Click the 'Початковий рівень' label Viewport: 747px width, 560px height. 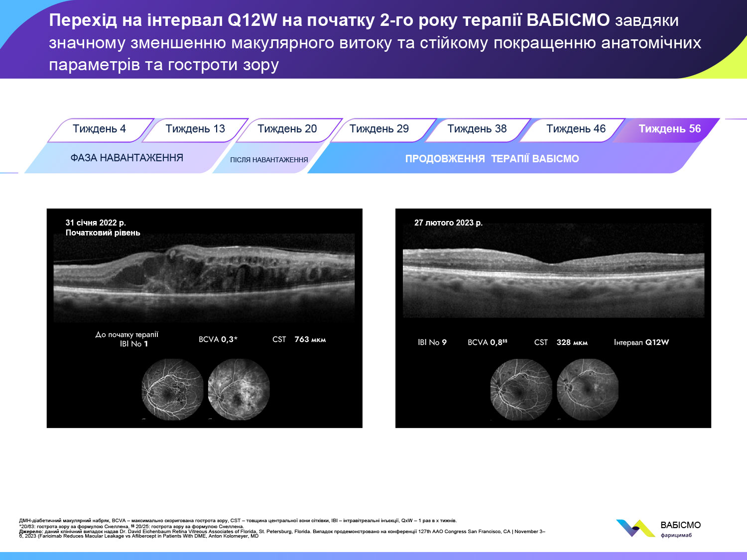pos(103,233)
